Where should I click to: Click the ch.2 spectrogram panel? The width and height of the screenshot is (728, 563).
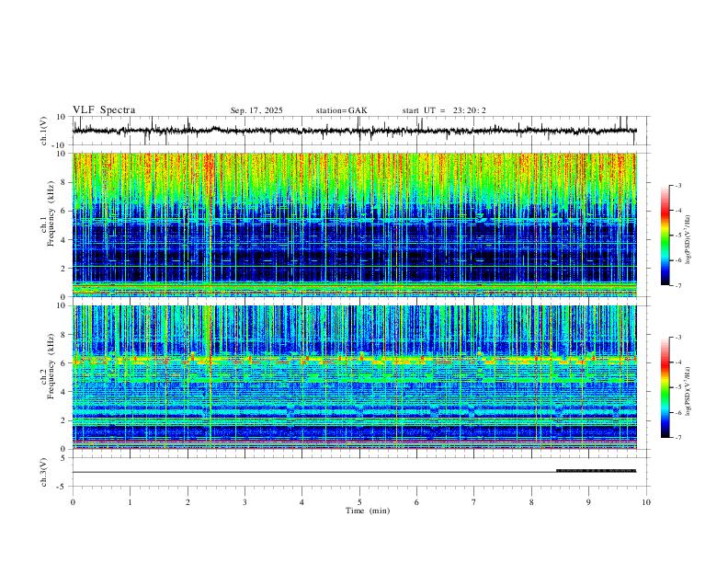[355, 377]
